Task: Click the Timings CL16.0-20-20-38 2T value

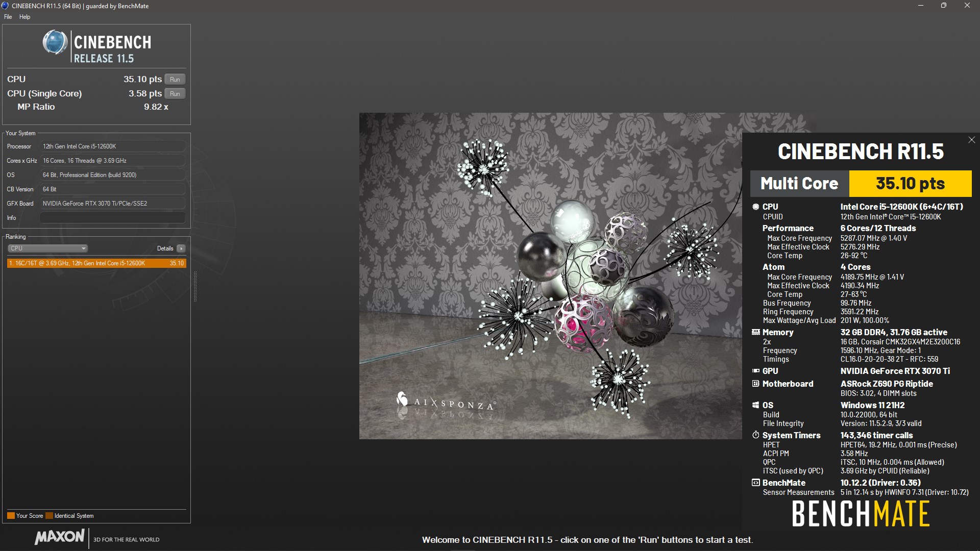Action: 889,359
